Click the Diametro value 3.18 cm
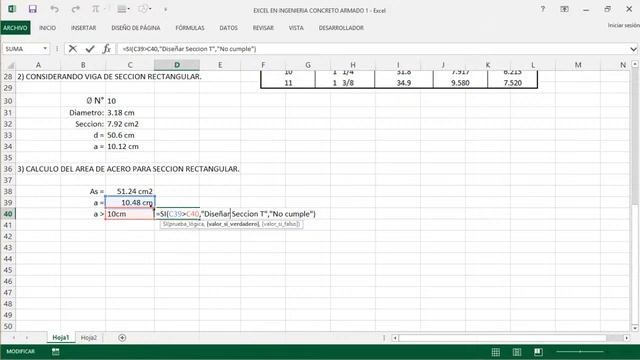The image size is (640, 360). pos(130,113)
